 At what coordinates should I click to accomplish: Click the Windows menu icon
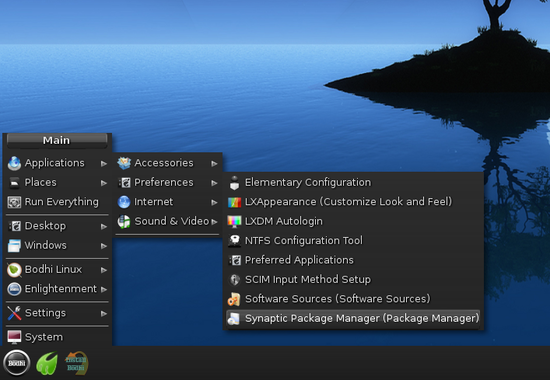pyautogui.click(x=14, y=245)
